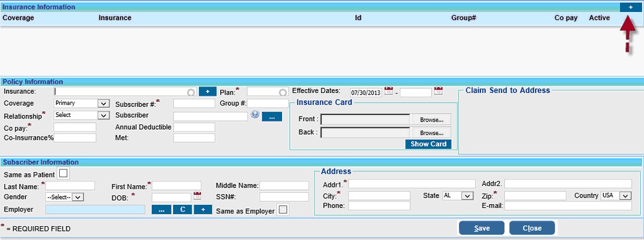This screenshot has height=240, width=644.
Task: Click Effective Dates start field 07/30/2013
Action: coord(366,92)
